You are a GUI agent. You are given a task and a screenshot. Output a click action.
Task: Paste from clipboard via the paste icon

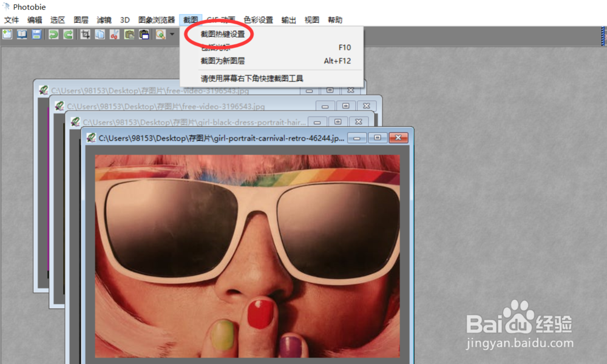pos(129,35)
